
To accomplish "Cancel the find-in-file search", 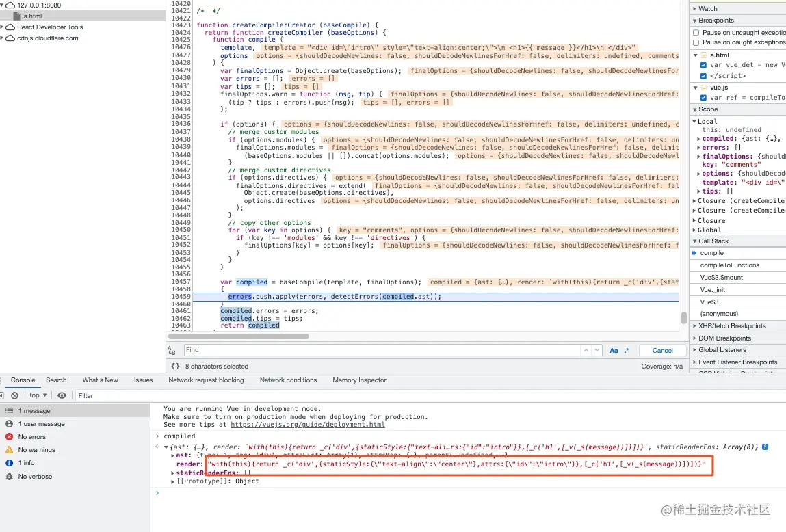I will point(662,351).
